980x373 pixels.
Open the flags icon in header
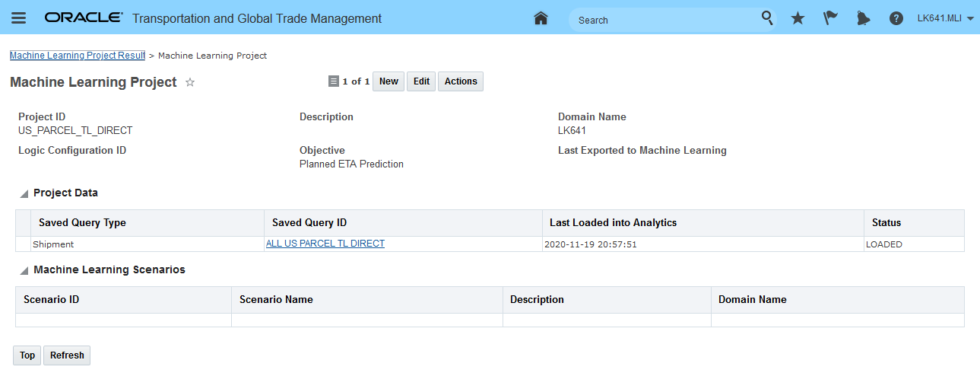click(x=830, y=18)
